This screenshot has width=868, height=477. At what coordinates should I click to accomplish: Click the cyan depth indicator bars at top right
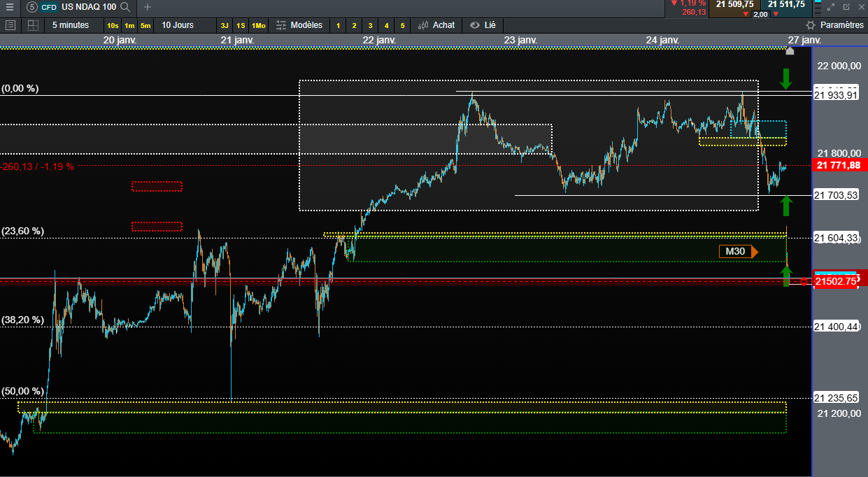coord(818,7)
